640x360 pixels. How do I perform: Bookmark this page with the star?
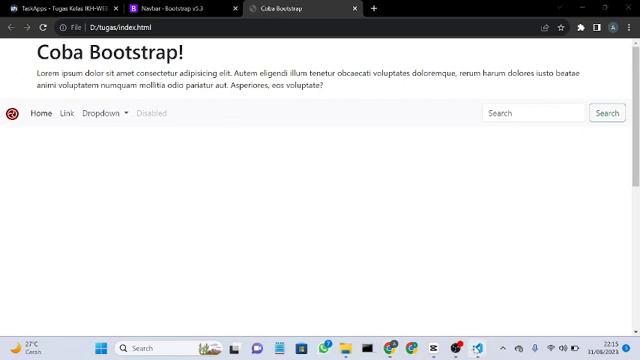click(561, 27)
